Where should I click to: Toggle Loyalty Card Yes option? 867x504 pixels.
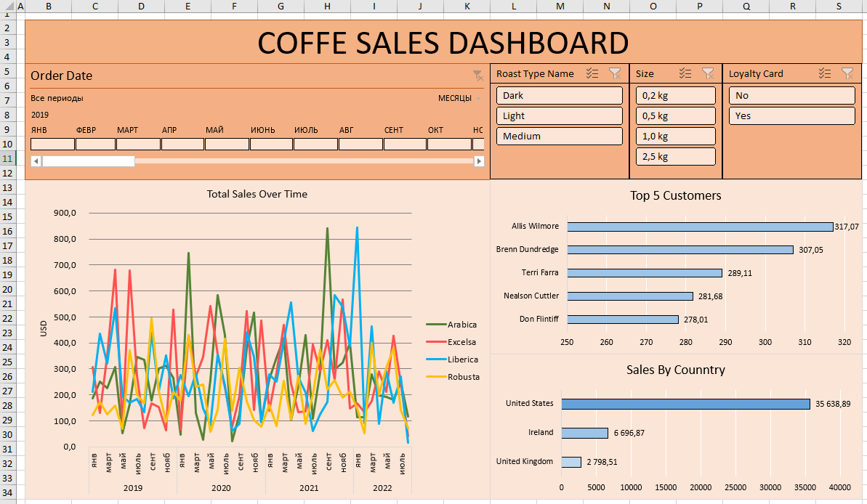coord(791,116)
